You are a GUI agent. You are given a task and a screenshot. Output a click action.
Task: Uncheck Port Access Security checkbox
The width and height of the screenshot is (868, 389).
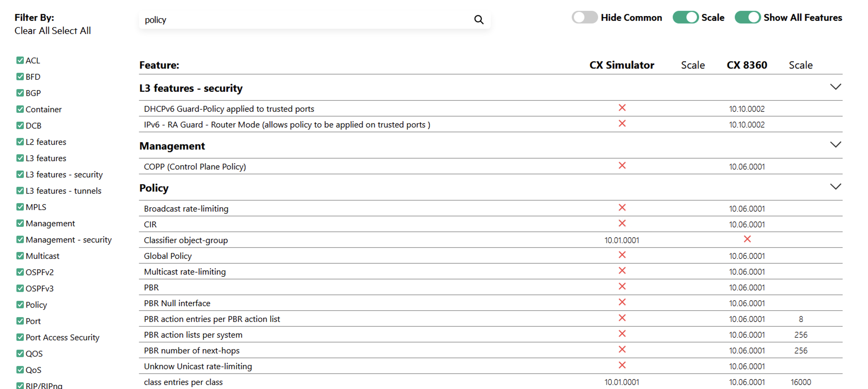tap(20, 337)
